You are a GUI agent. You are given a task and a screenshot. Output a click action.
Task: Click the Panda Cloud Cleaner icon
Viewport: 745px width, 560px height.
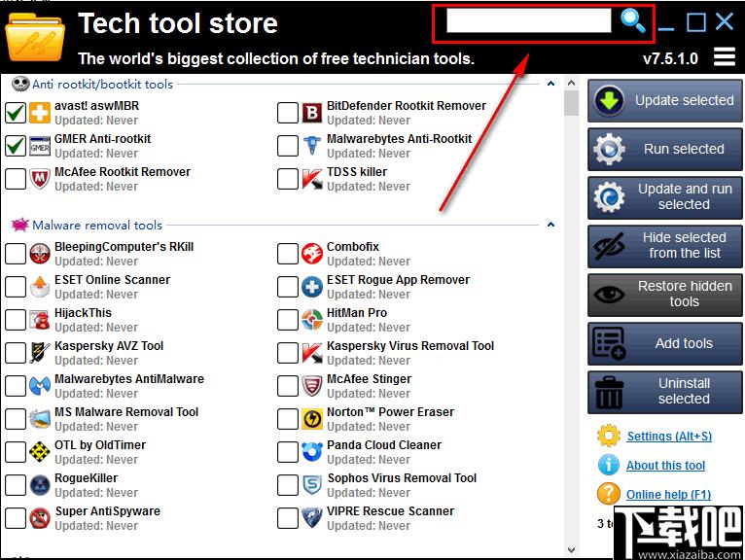click(312, 452)
